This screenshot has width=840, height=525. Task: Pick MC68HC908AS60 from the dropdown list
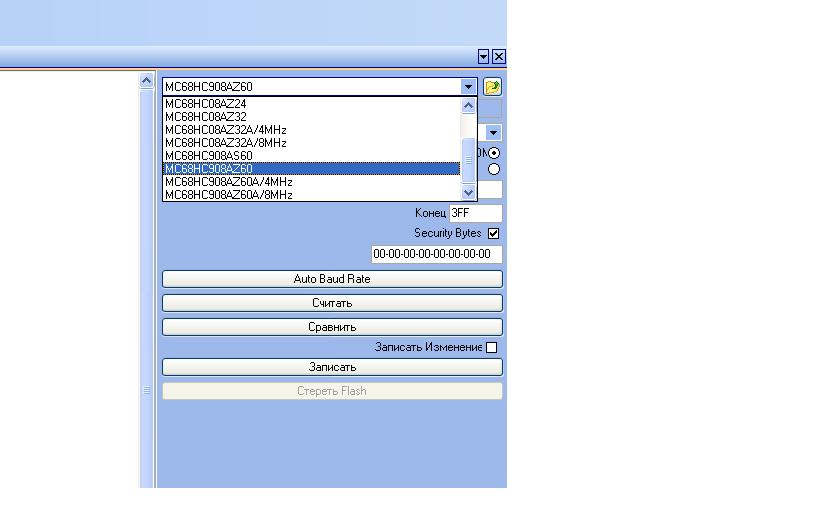point(311,155)
